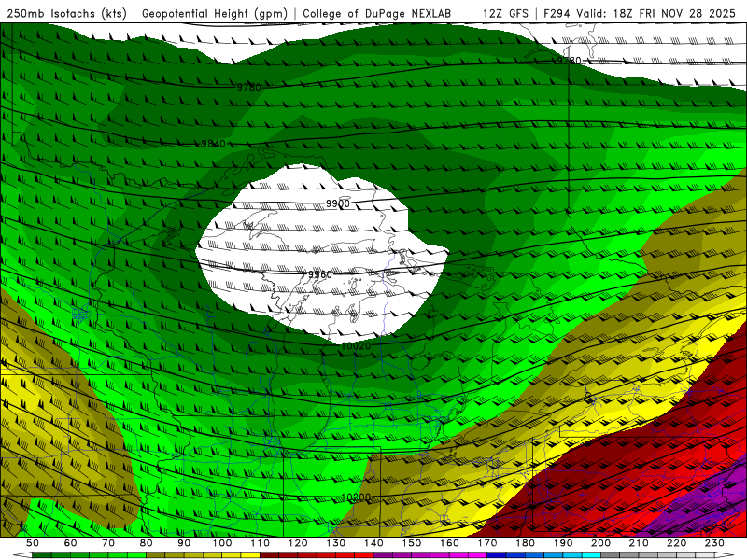Screen dimensions: 747x560
Task: Click the '12Z GFS' model run text
Action: click(505, 14)
